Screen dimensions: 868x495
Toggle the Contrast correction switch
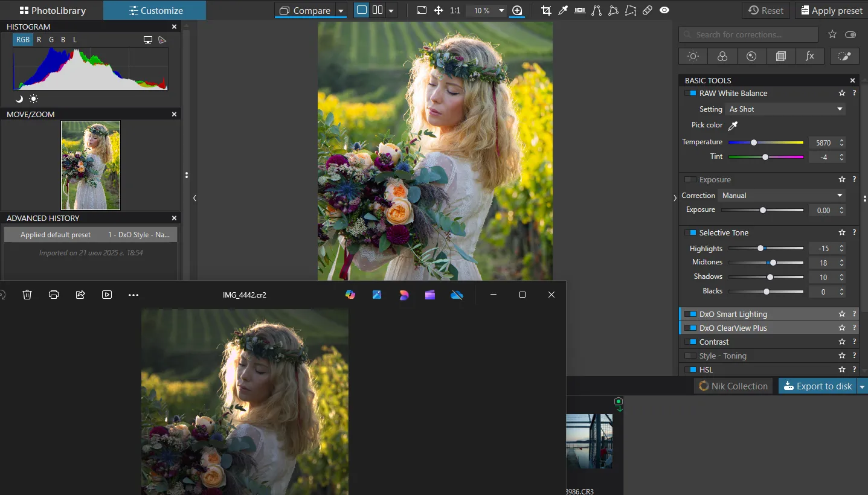tap(690, 342)
